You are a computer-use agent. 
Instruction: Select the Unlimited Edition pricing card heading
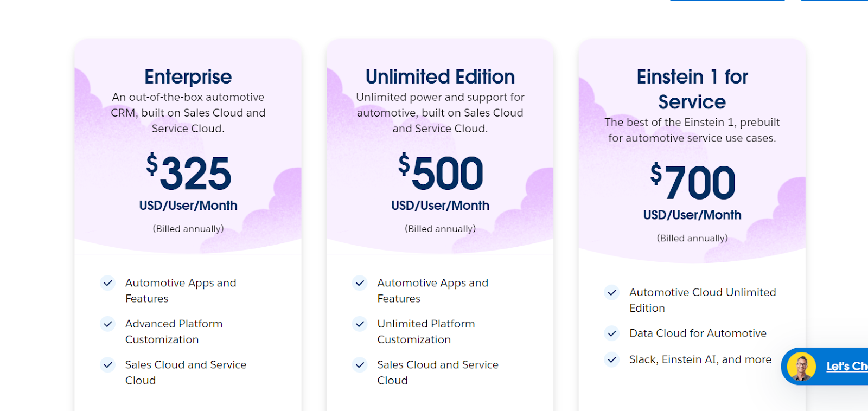440,76
